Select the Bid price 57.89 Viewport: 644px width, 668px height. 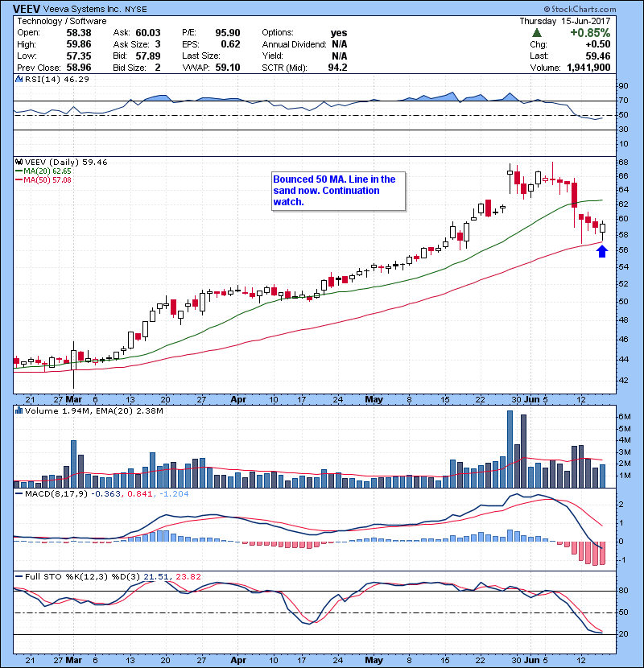[148, 56]
